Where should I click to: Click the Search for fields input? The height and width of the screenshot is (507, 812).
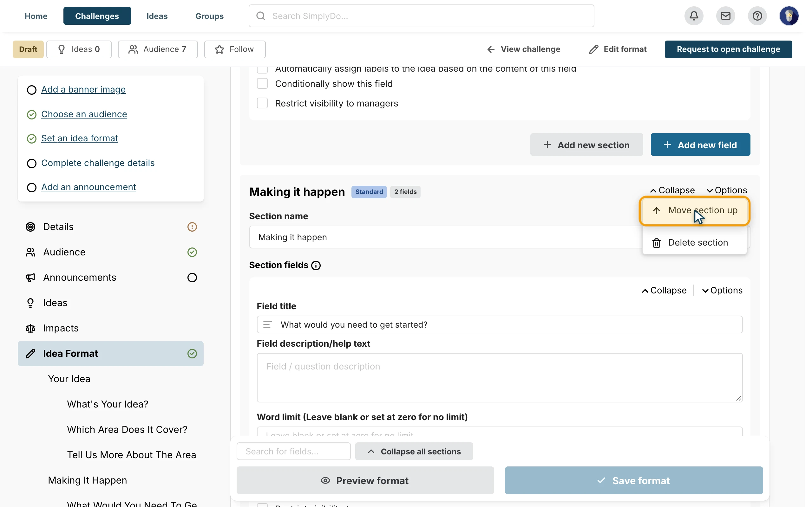point(294,451)
